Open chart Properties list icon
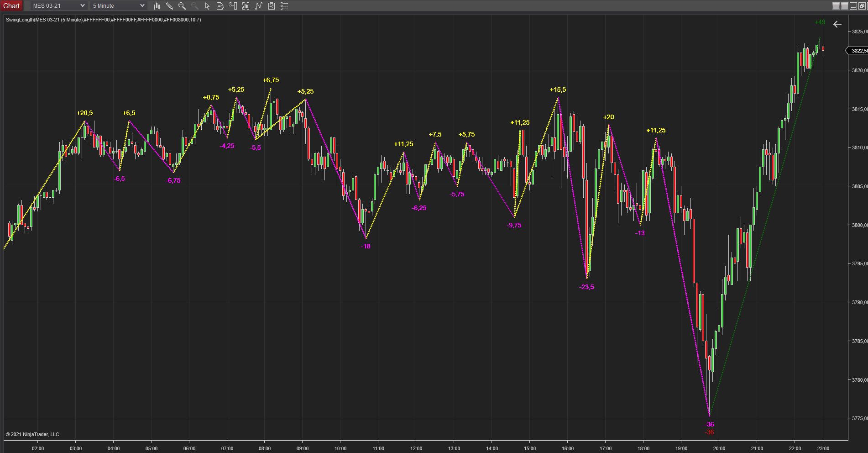This screenshot has width=868, height=453. click(x=284, y=6)
